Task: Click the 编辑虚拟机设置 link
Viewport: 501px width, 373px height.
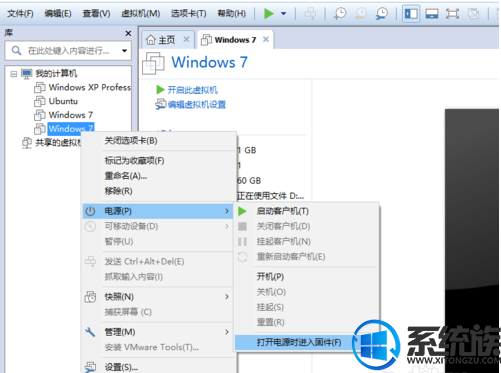Action: 197,105
